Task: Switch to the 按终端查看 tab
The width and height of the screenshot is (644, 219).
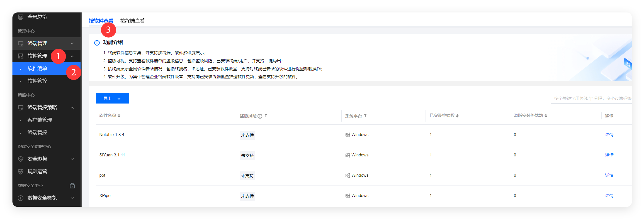Action: [132, 21]
